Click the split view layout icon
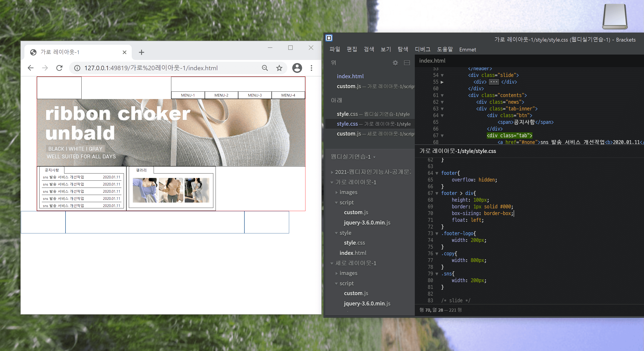644x351 pixels. click(407, 63)
